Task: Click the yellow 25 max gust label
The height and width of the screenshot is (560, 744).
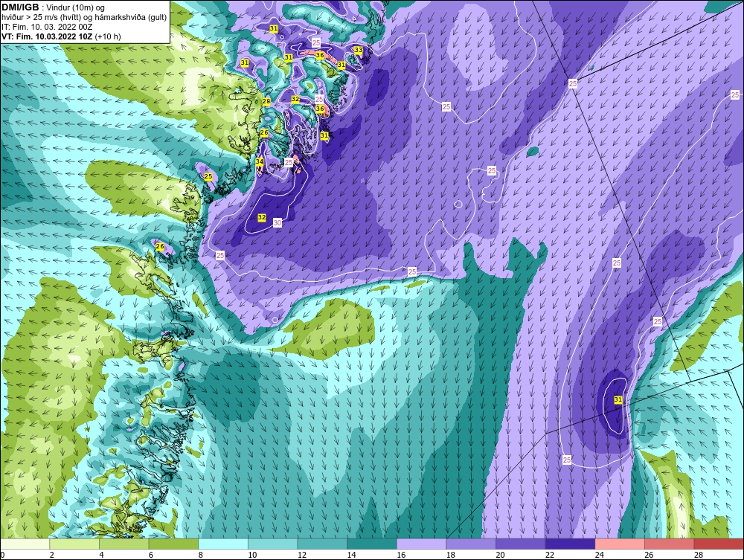Action: [x=208, y=176]
